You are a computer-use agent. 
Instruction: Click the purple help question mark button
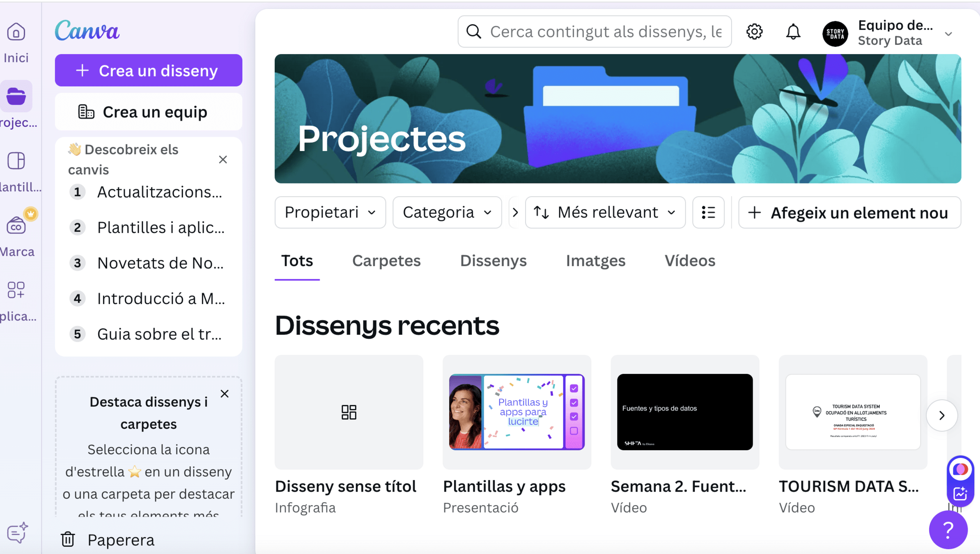point(948,530)
